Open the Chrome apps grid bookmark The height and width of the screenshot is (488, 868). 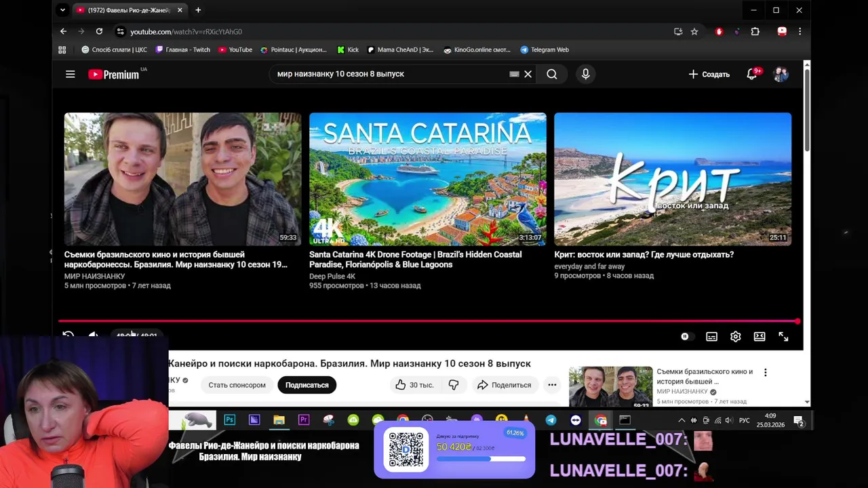pyautogui.click(x=62, y=49)
